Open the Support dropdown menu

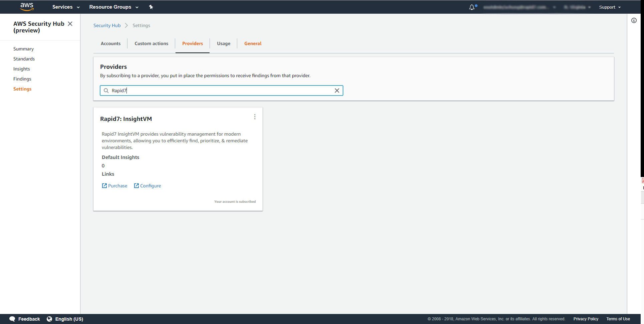[x=610, y=7]
